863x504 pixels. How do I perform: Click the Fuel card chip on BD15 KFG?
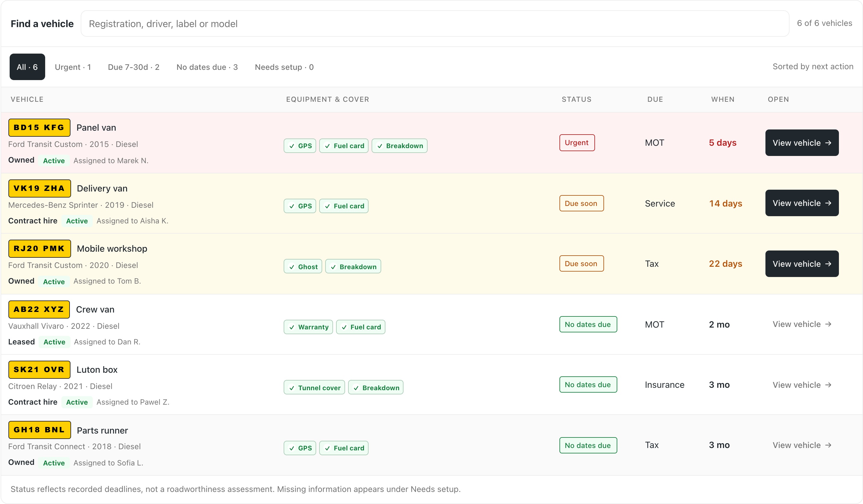pyautogui.click(x=344, y=146)
